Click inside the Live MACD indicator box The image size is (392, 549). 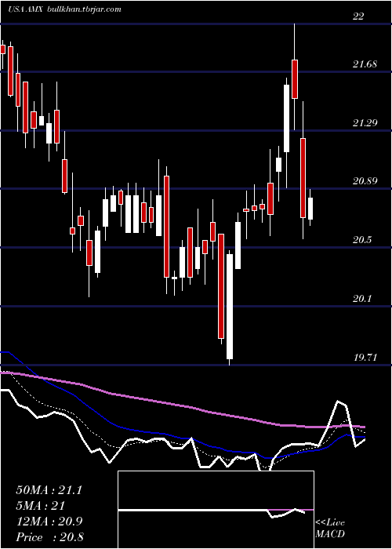tap(216, 510)
